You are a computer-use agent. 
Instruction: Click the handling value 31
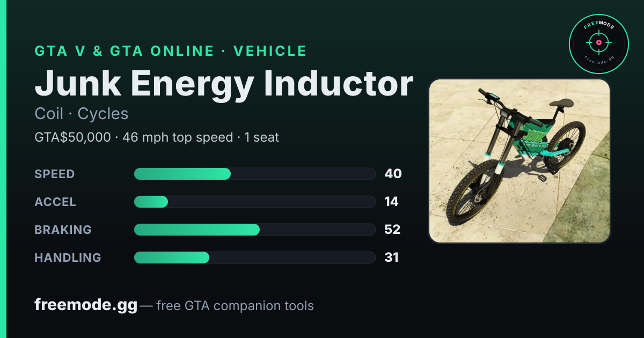click(x=391, y=258)
